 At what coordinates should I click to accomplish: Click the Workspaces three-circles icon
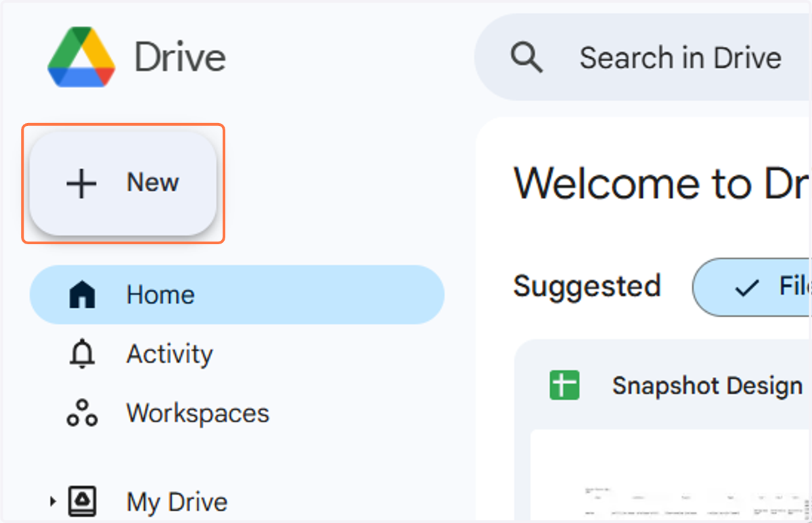point(82,413)
